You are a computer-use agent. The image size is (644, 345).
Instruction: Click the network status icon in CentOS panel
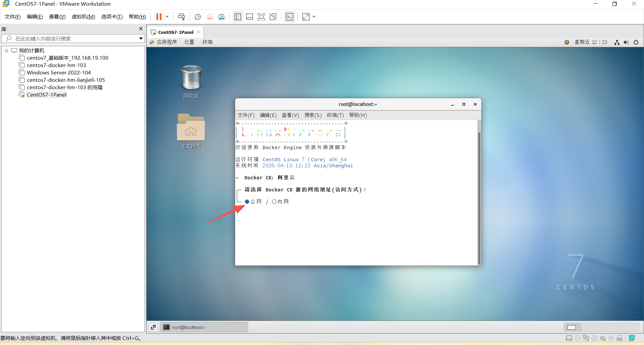[617, 42]
